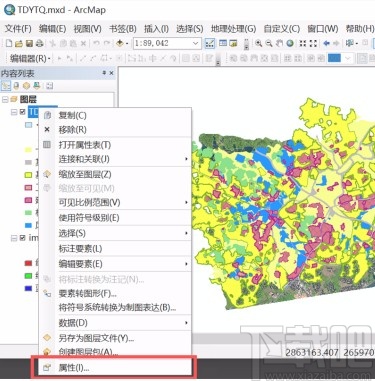Image resolution: width=375 pixels, height=381 pixels.
Task: Open the 插入(I) menu
Action: 156,29
